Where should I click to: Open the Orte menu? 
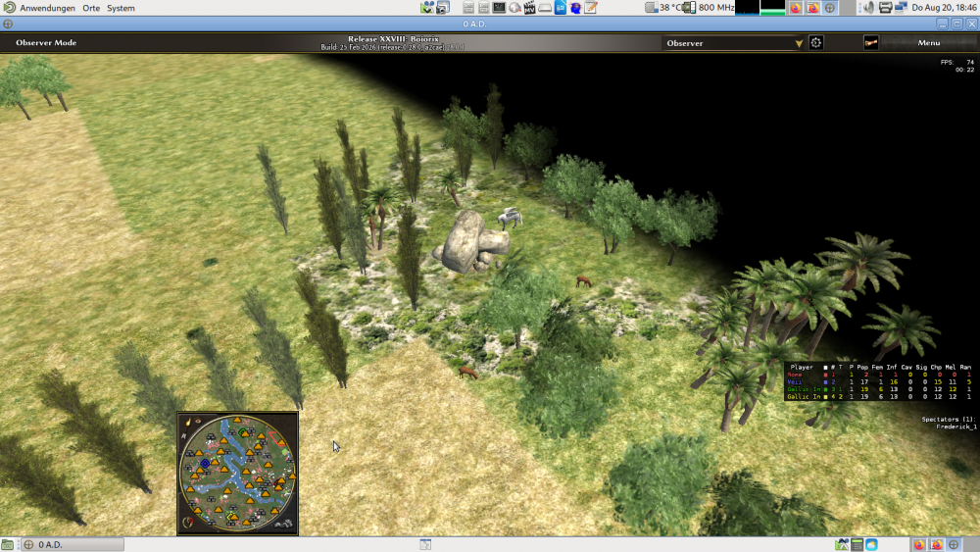[x=91, y=8]
